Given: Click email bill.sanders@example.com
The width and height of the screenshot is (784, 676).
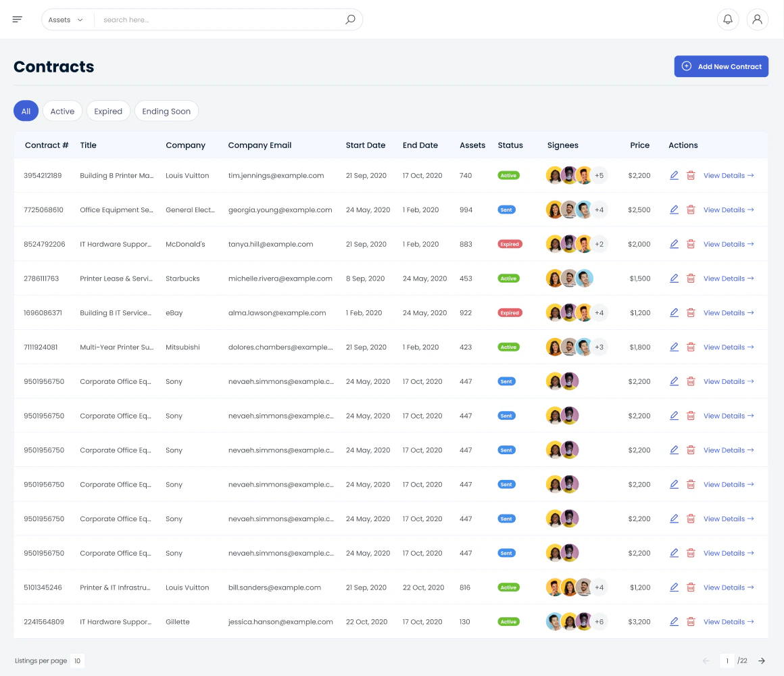Looking at the screenshot, I should tap(274, 587).
